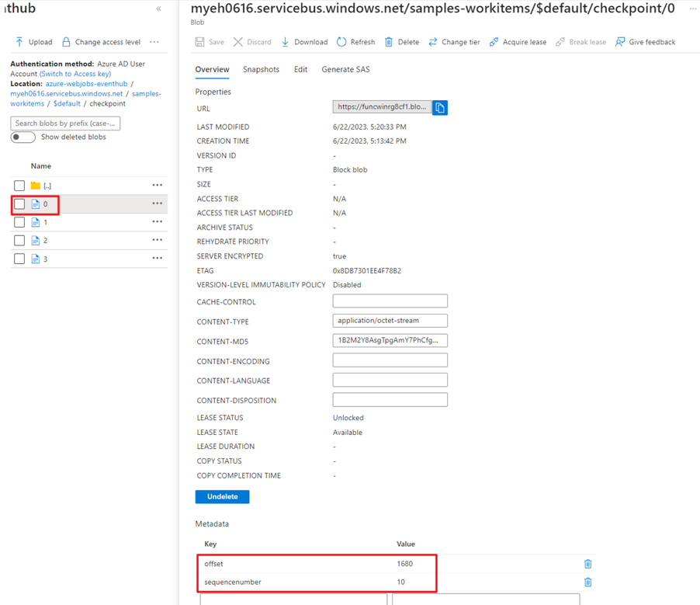
Task: Click Break lease icon
Action: pos(560,42)
